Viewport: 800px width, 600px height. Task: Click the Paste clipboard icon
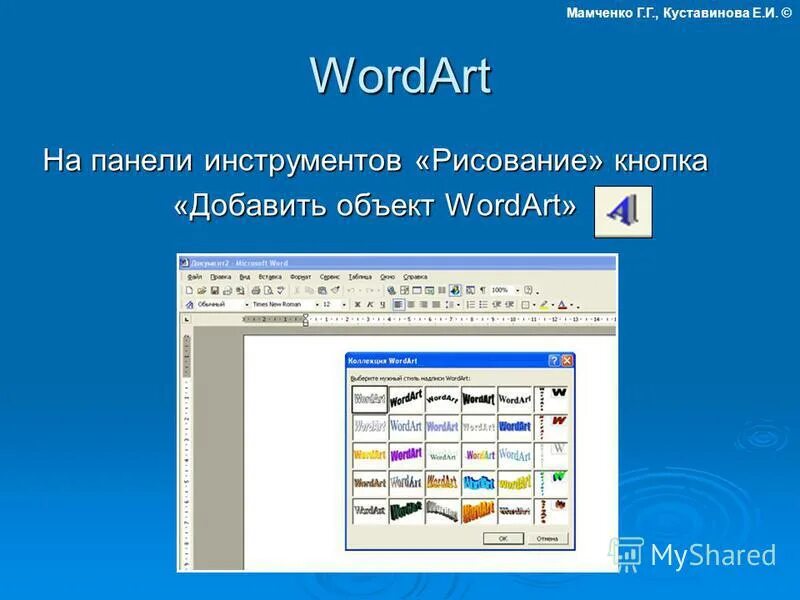point(322,290)
